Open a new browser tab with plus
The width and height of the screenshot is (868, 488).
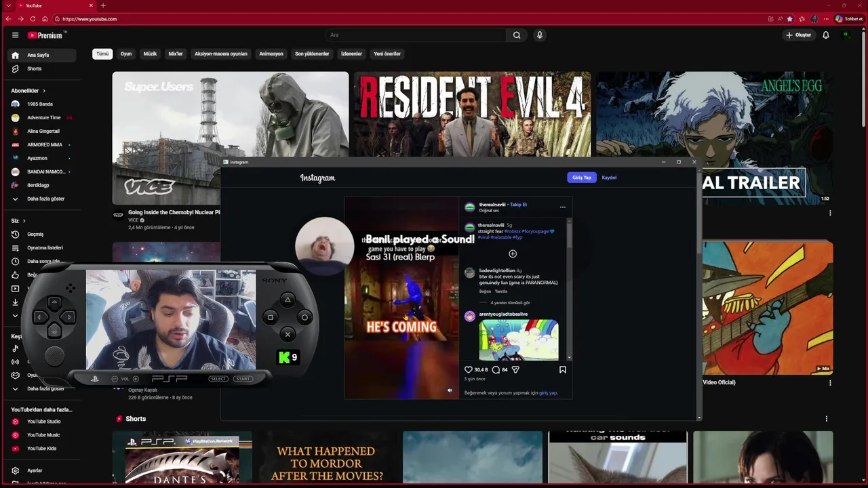(103, 5)
